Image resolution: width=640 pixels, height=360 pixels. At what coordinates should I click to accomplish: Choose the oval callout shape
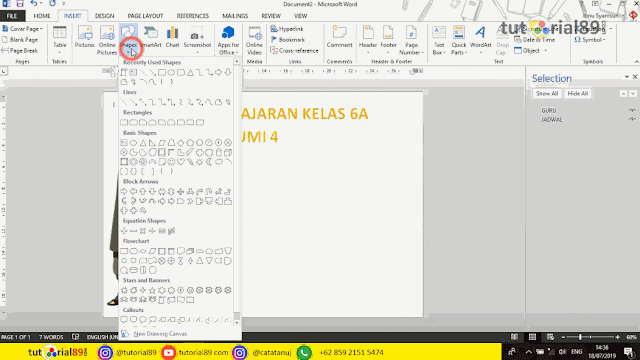point(143,320)
